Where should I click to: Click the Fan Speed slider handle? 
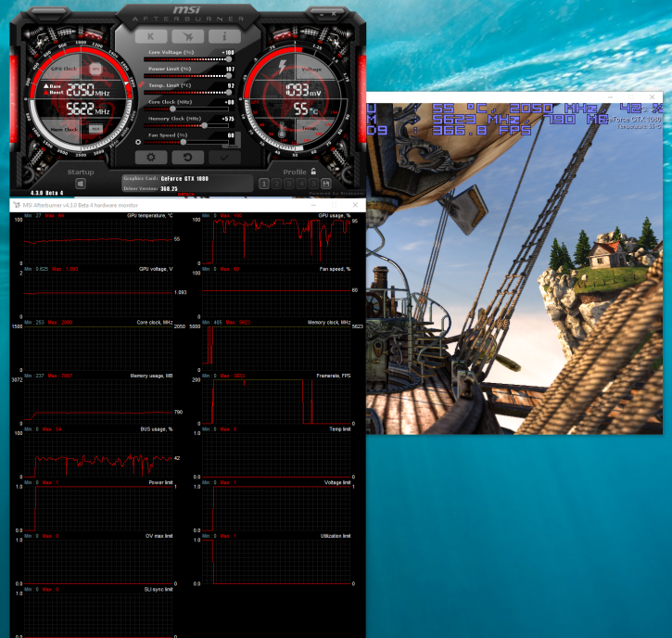[x=184, y=143]
